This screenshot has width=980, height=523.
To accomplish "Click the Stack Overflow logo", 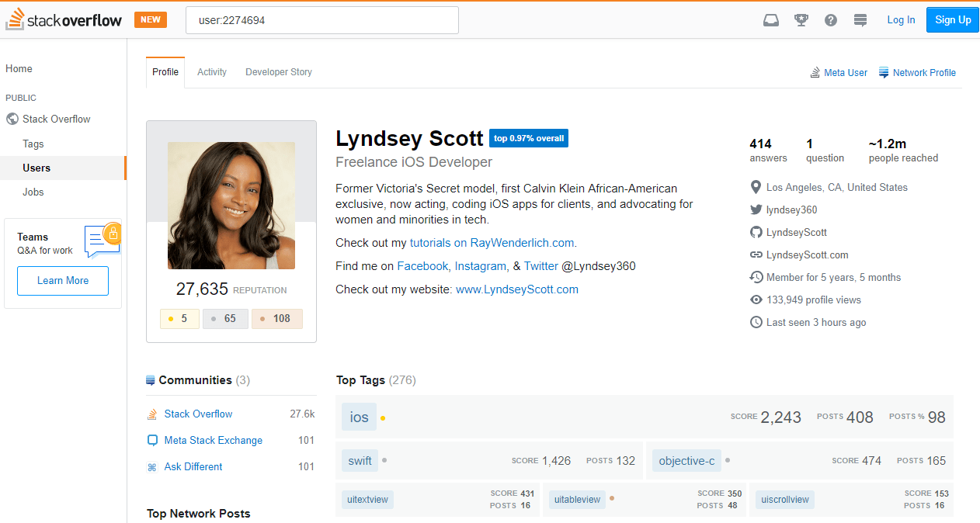I will 64,20.
